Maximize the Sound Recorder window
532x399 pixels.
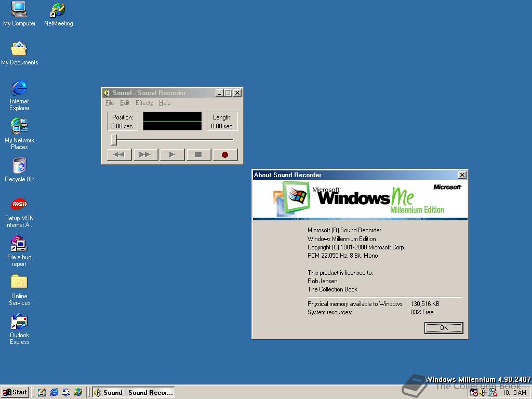click(228, 93)
